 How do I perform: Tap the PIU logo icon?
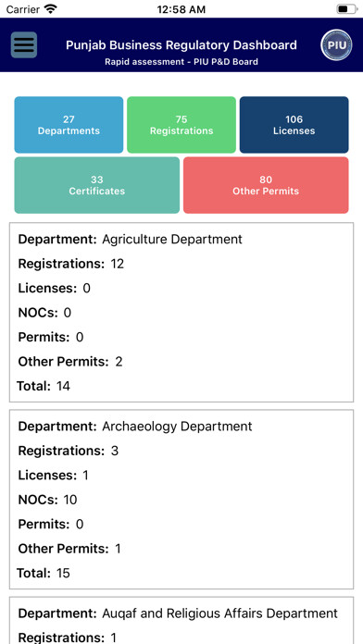336,44
